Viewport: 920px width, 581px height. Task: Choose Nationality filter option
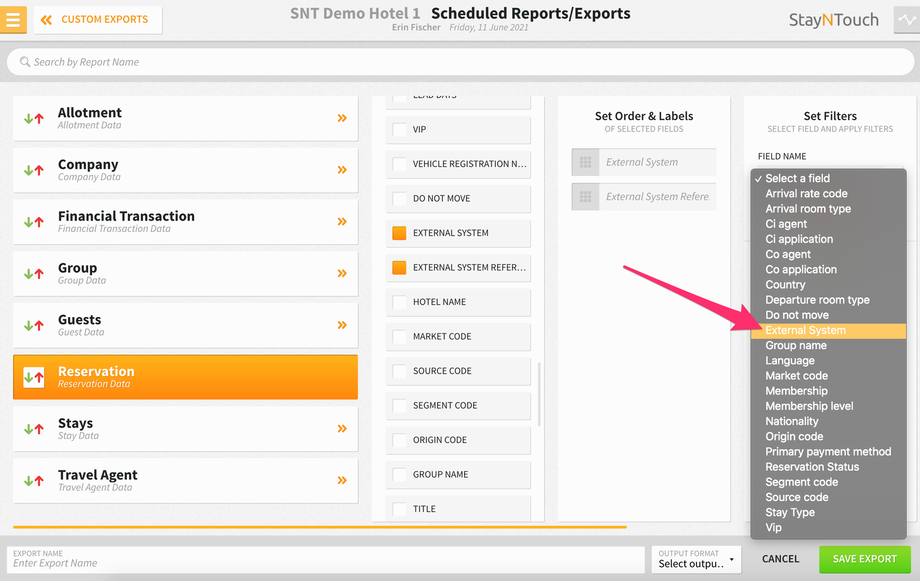click(x=828, y=422)
